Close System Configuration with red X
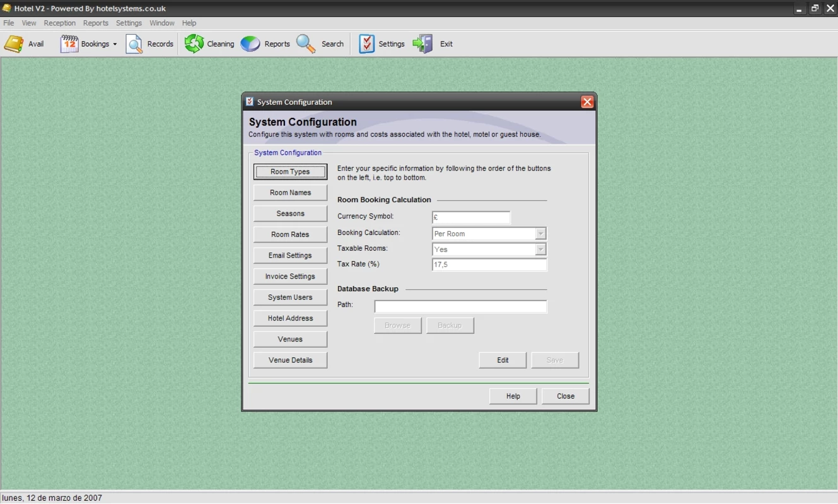The width and height of the screenshot is (838, 504). coord(587,102)
